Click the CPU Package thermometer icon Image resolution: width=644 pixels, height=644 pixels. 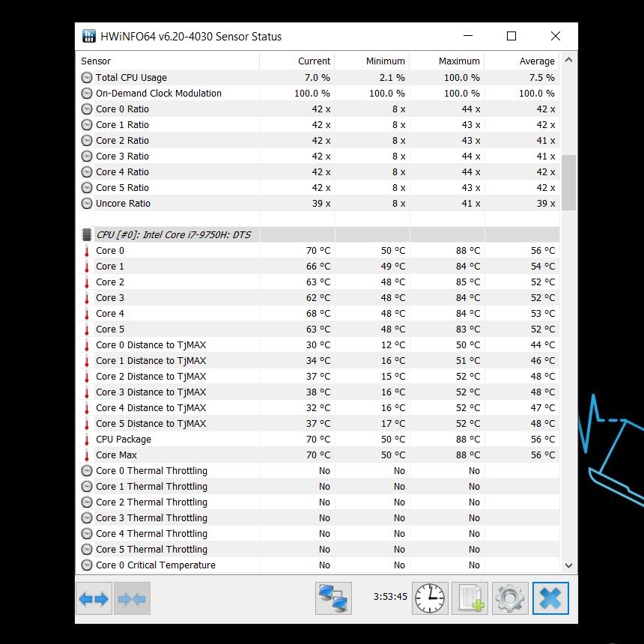click(87, 440)
